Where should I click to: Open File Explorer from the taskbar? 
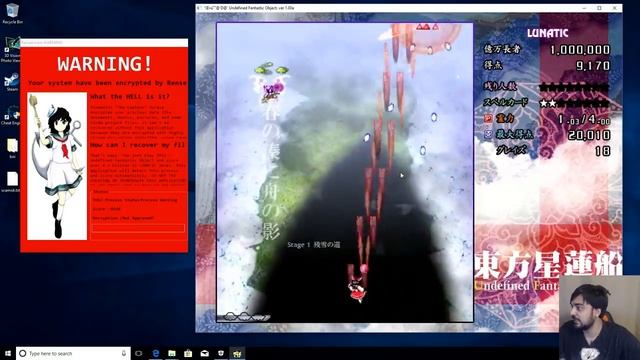pyautogui.click(x=172, y=353)
